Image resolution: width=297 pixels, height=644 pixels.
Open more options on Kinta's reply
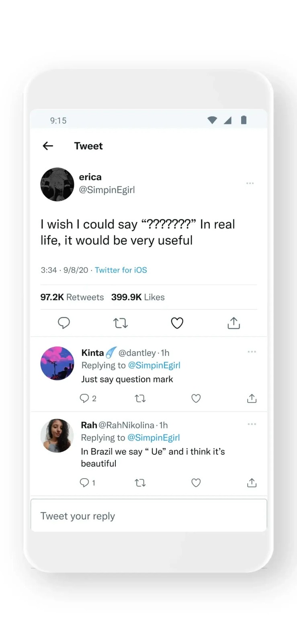252,352
